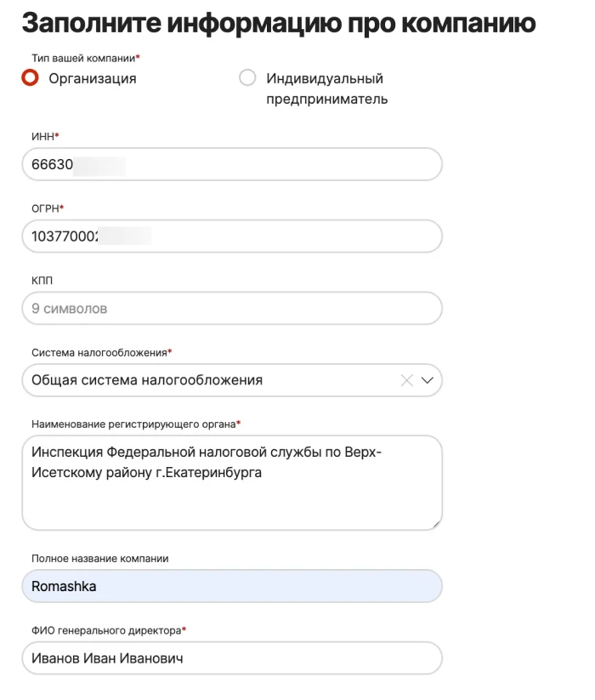Click the "Система налогообложения" label
This screenshot has height=700, width=595.
click(x=99, y=352)
